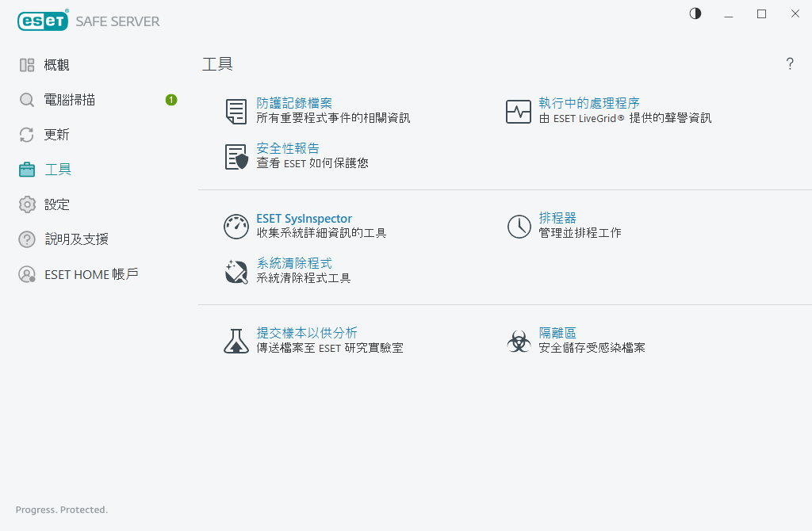
Task: Open 說明及支援 from the sidebar
Action: coord(26,239)
